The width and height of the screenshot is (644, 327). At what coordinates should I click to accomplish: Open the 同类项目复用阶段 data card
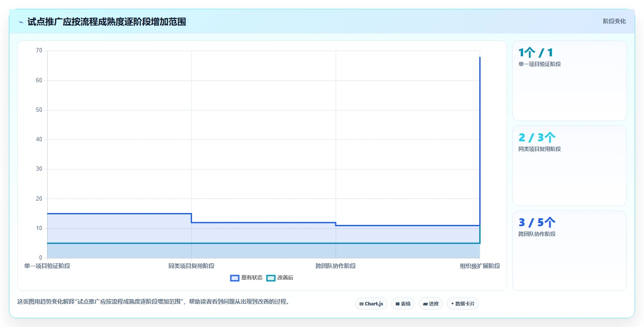[x=570, y=165]
